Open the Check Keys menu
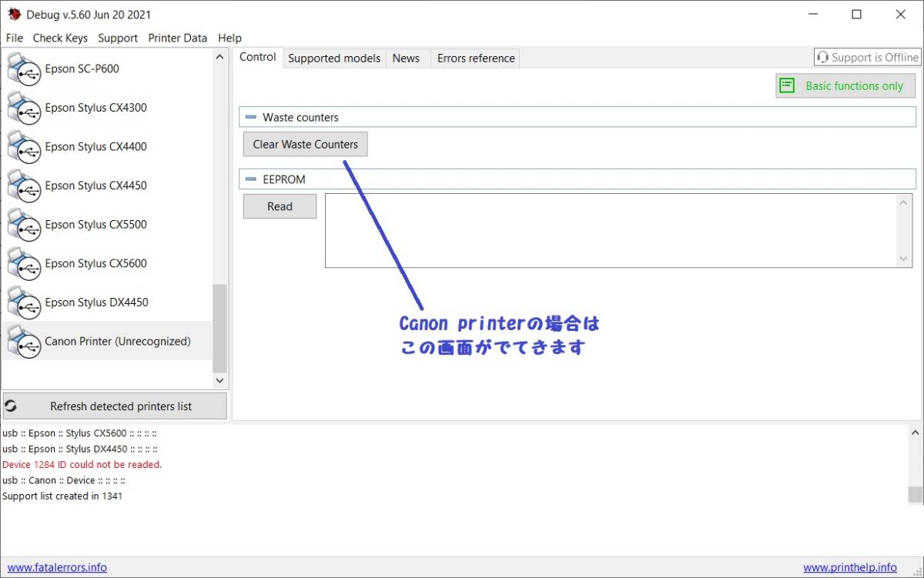 [x=60, y=38]
